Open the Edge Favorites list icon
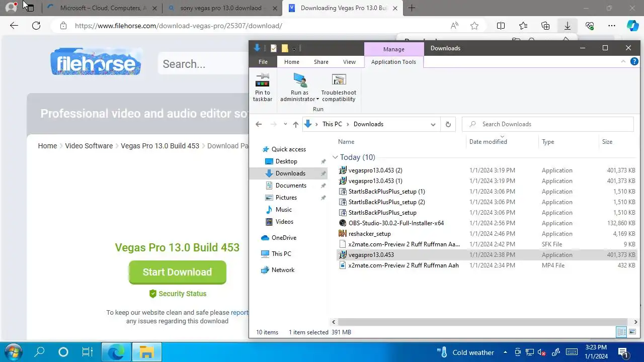This screenshot has height=362, width=644. [523, 26]
